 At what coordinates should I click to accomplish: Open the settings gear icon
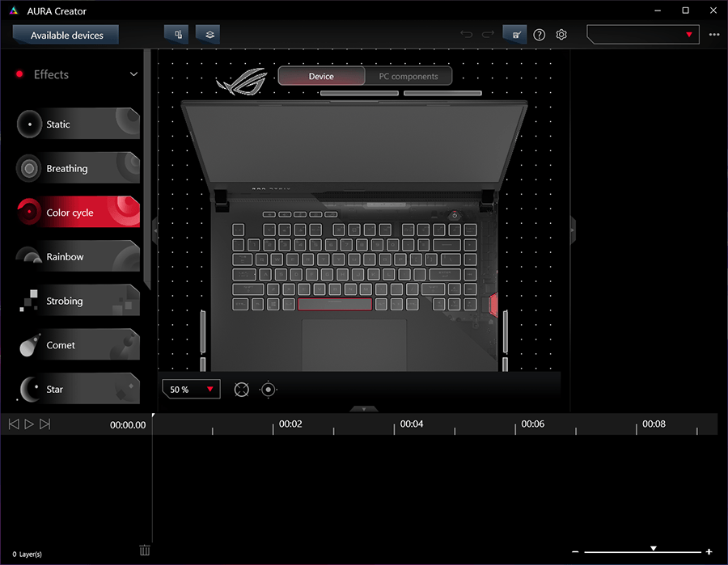[x=561, y=35]
